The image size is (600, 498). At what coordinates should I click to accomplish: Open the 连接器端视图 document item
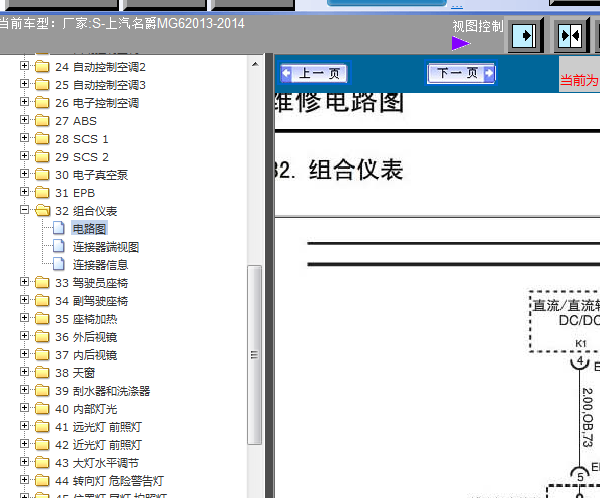click(106, 247)
